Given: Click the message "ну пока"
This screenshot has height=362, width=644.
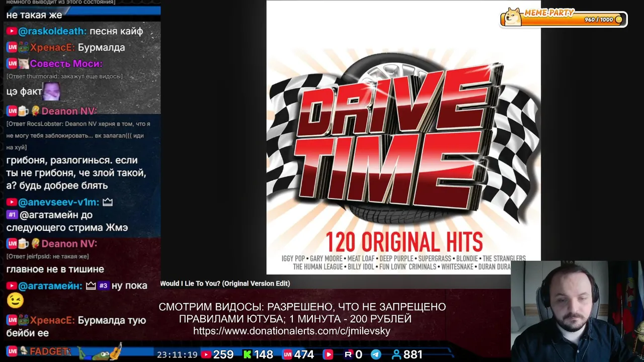Looking at the screenshot, I should coord(129,286).
